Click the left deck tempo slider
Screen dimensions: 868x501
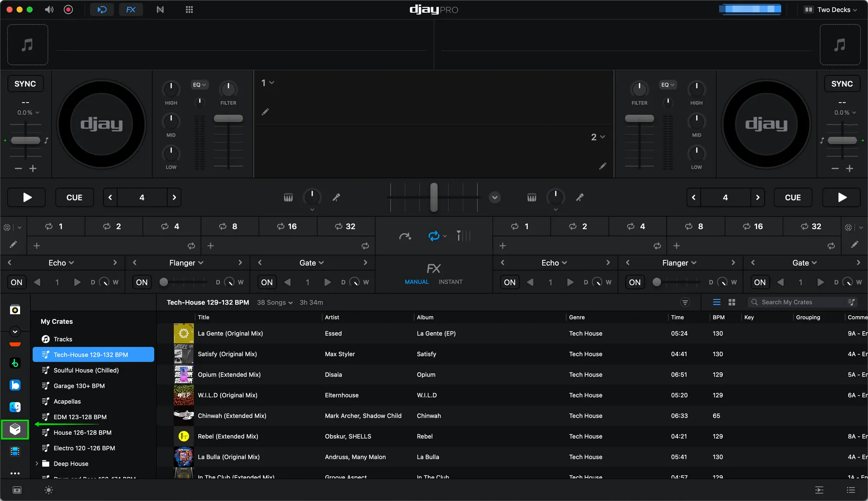point(26,140)
